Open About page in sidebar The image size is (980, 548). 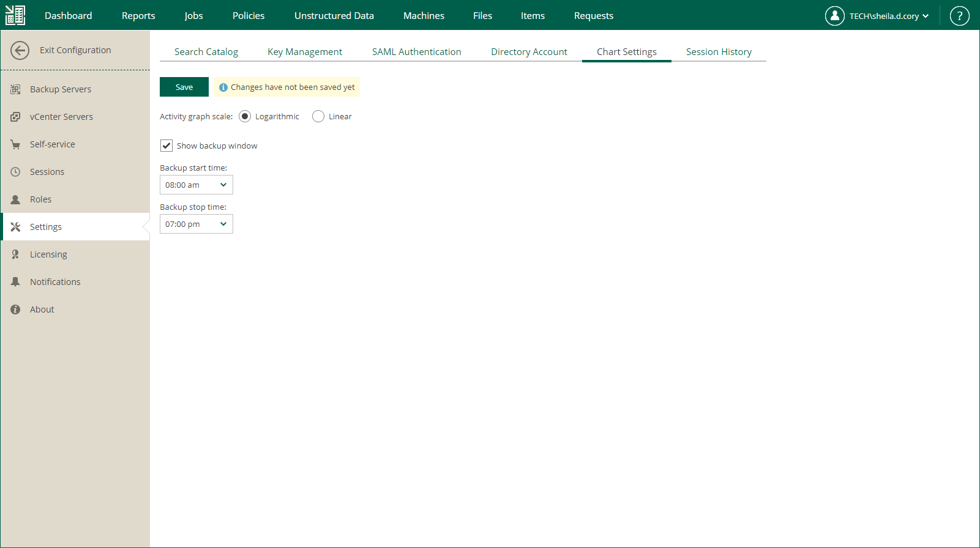pyautogui.click(x=75, y=309)
